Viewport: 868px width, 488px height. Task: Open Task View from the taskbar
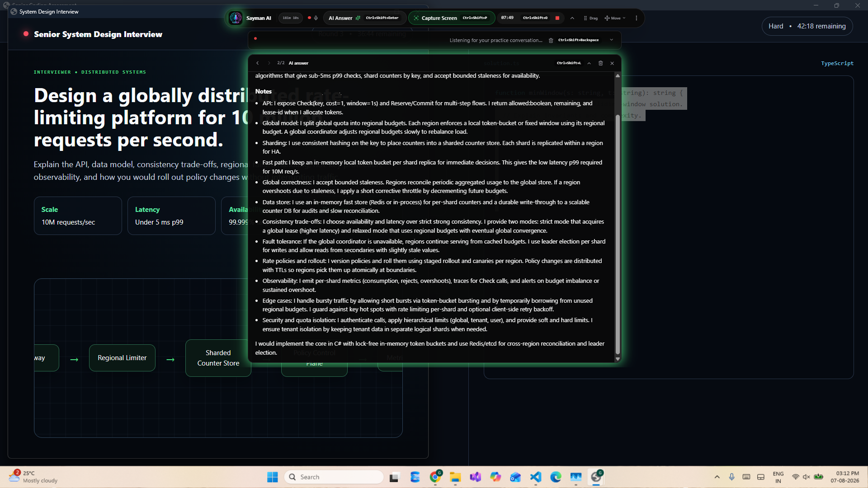click(x=394, y=477)
